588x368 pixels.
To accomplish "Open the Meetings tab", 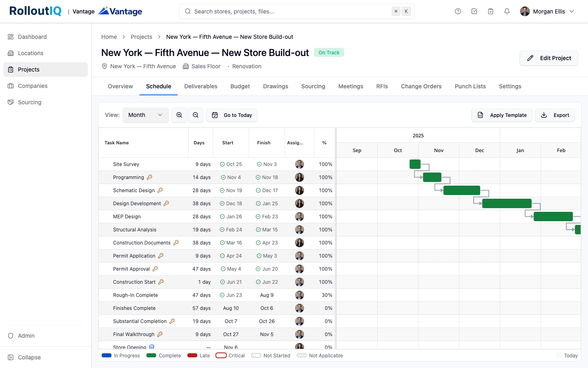I will coord(351,86).
